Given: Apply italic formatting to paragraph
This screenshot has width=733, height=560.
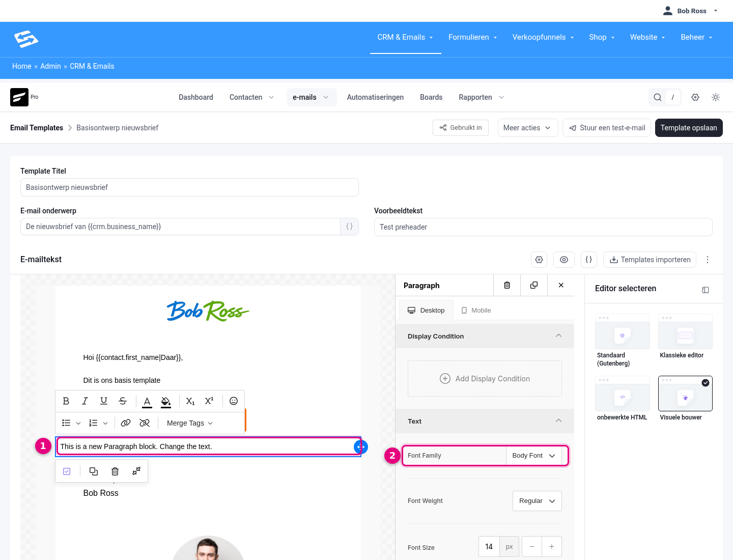Looking at the screenshot, I should coord(85,401).
